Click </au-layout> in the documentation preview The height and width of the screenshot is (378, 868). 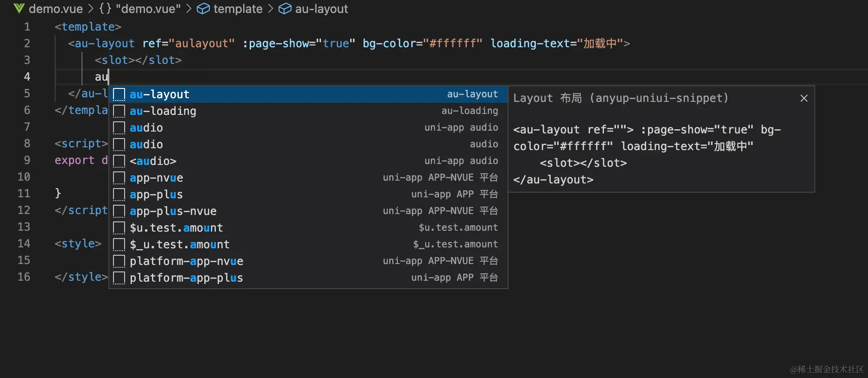[553, 180]
